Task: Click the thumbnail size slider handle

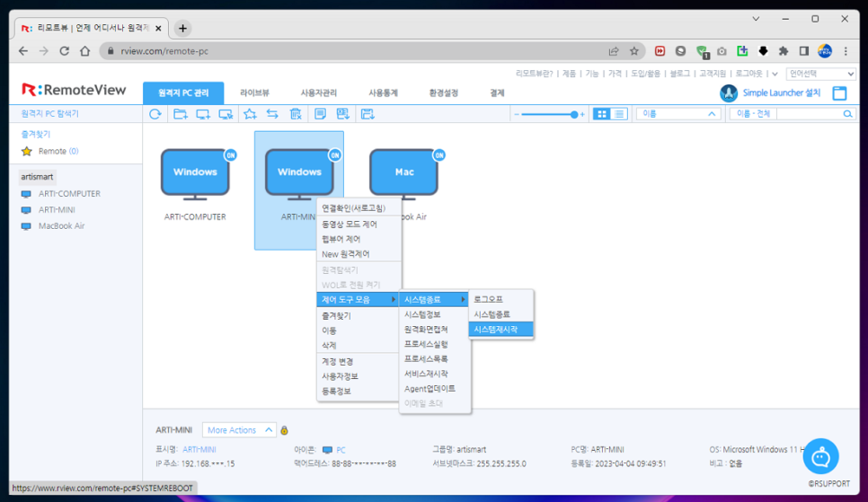Action: coord(574,115)
